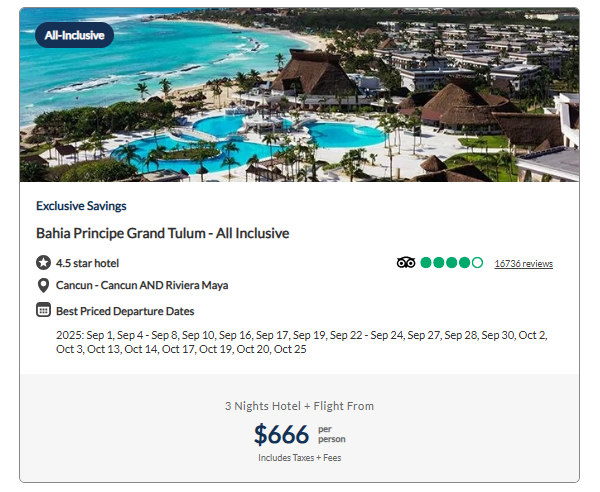Open Bahia Principe Grand Tulum hotel title
Screen dimensions: 600x492
click(163, 233)
